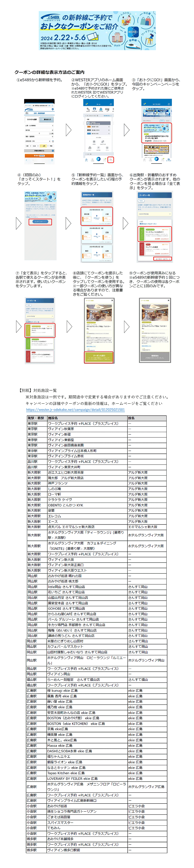Tap the hotel lounge photo in step ⑧
Screen dimensions: 194x868
(x=99, y=313)
